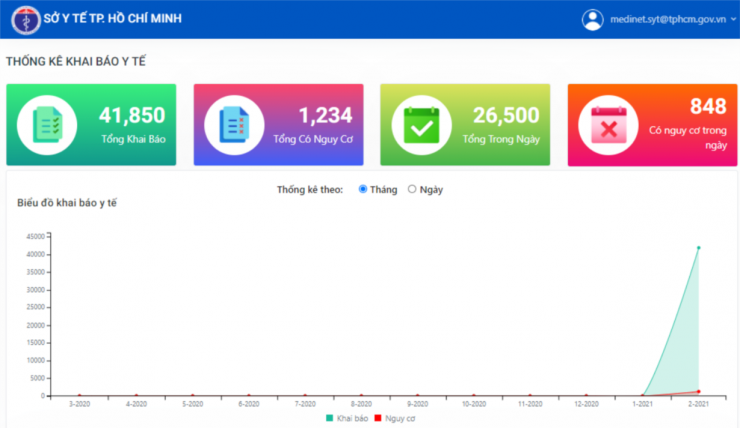Toggle Nguy cơ series in chart legend
The image size is (740, 428).
395,417
